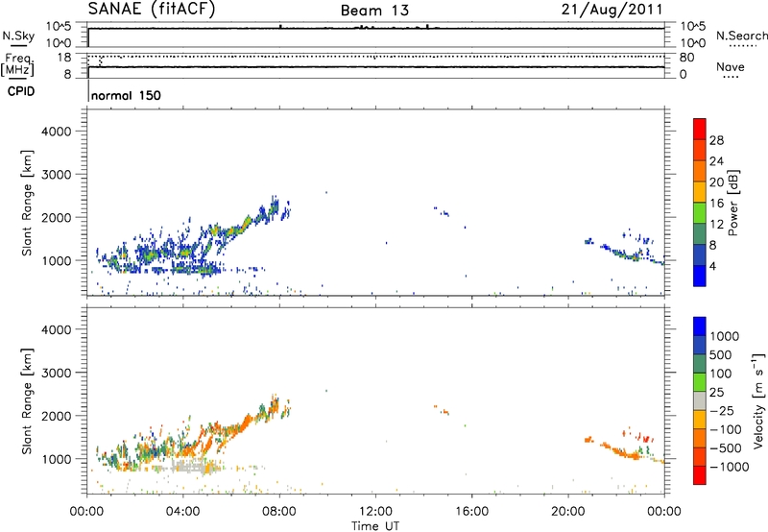The width and height of the screenshot is (768, 532).
Task: Pick the 8–12 dB dark green Power segment
Action: (700, 233)
